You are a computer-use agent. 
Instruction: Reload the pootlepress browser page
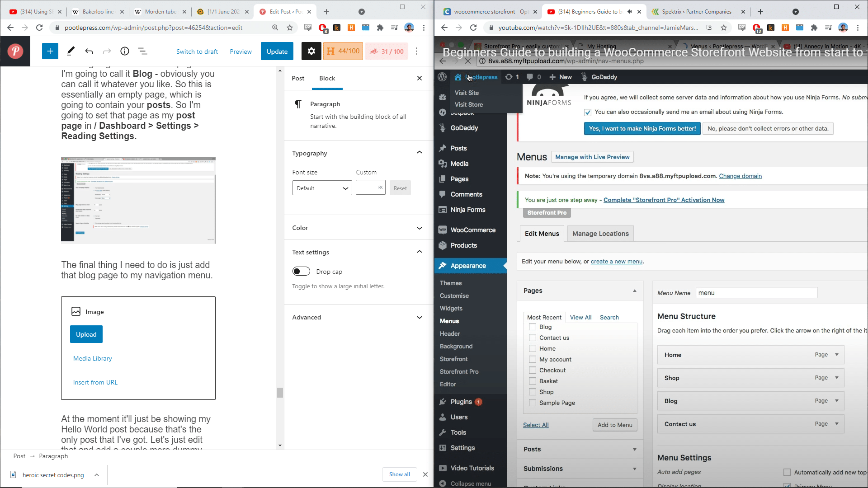tap(39, 28)
